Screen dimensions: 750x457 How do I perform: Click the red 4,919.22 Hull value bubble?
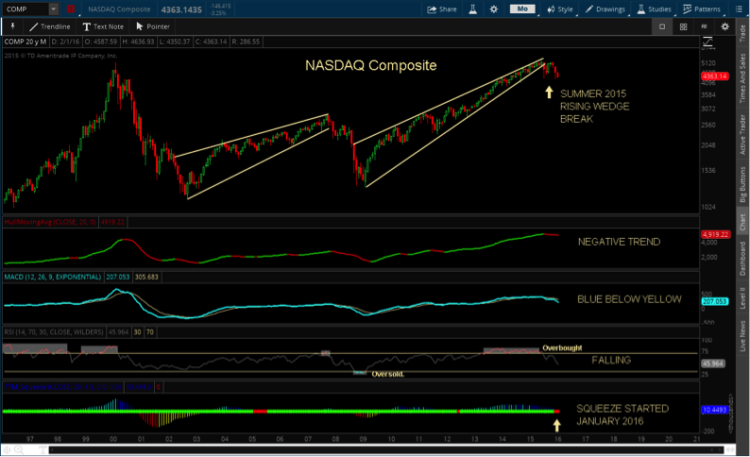[x=716, y=234]
